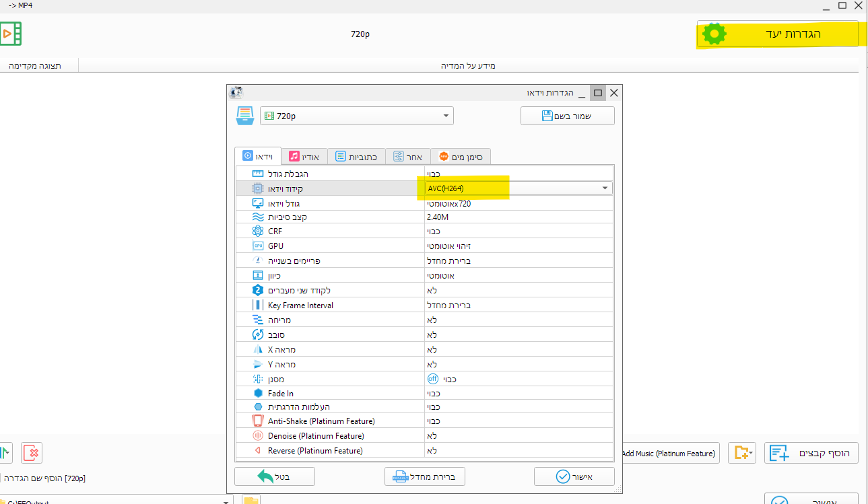Select the פריימים בשנייה value ברירת מחדל
The image size is (868, 504).
[x=519, y=260]
